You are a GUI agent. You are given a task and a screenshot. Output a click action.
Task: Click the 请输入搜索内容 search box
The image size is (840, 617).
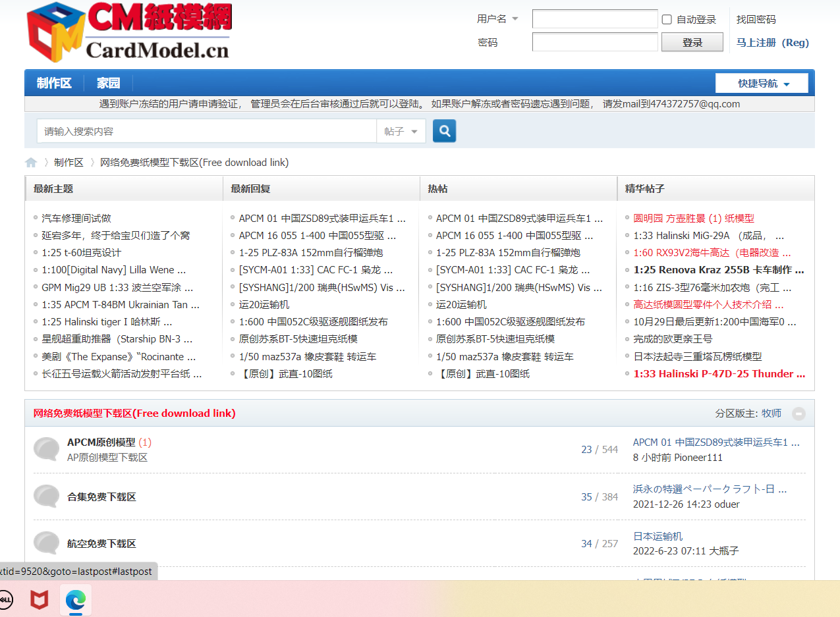click(x=206, y=131)
